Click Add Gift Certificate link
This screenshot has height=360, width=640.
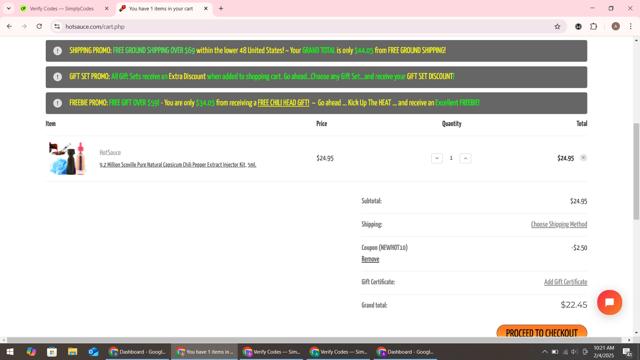pos(565,282)
